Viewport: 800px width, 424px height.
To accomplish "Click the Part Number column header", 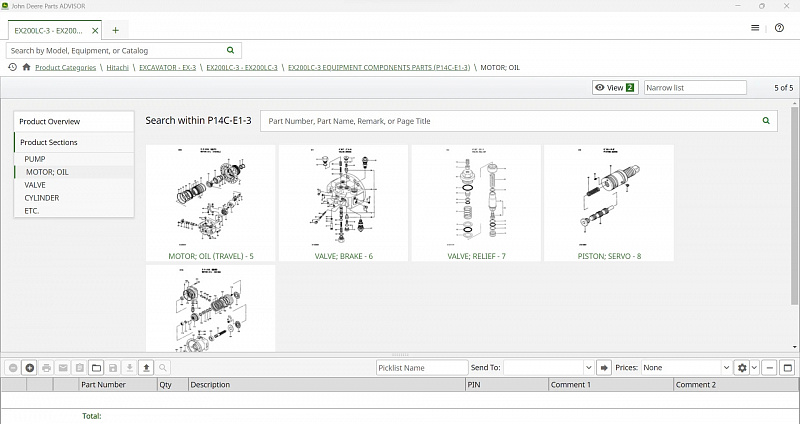I will (118, 385).
